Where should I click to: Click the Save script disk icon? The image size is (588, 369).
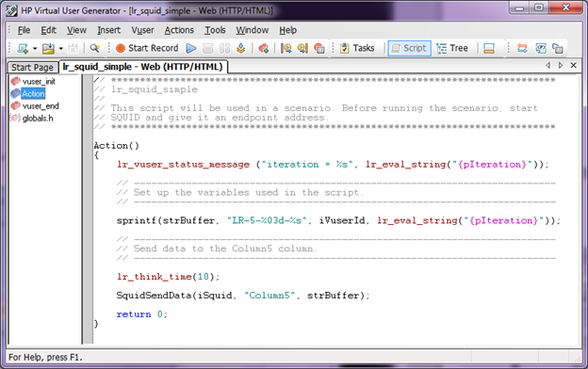click(73, 48)
